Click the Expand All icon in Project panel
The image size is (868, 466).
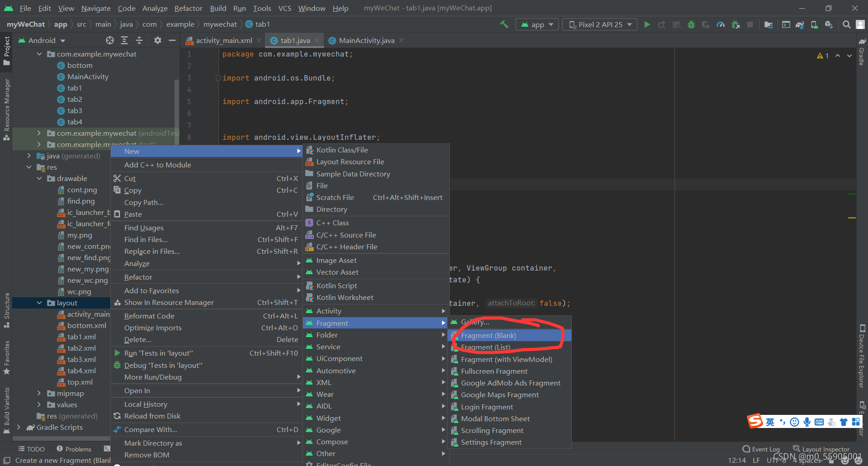124,40
